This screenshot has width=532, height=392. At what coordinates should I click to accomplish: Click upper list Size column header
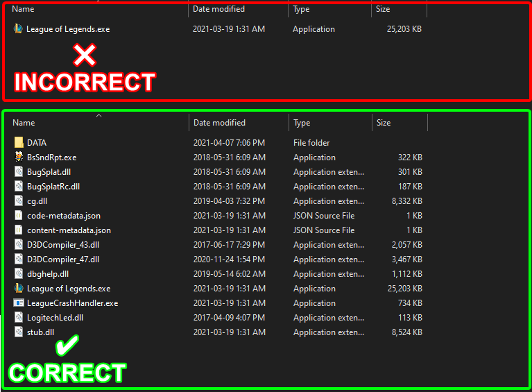(383, 9)
